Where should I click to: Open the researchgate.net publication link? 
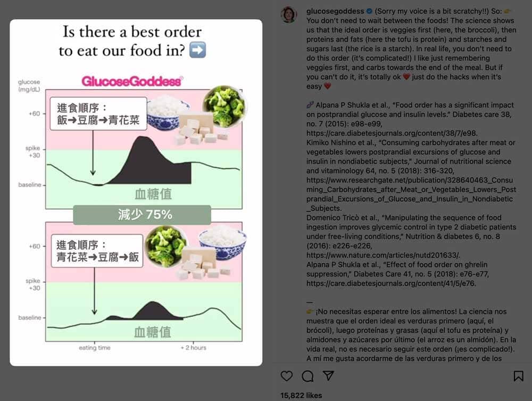click(411, 194)
